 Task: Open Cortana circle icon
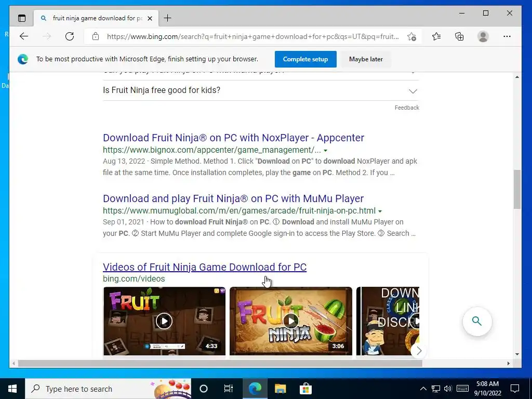(x=204, y=389)
